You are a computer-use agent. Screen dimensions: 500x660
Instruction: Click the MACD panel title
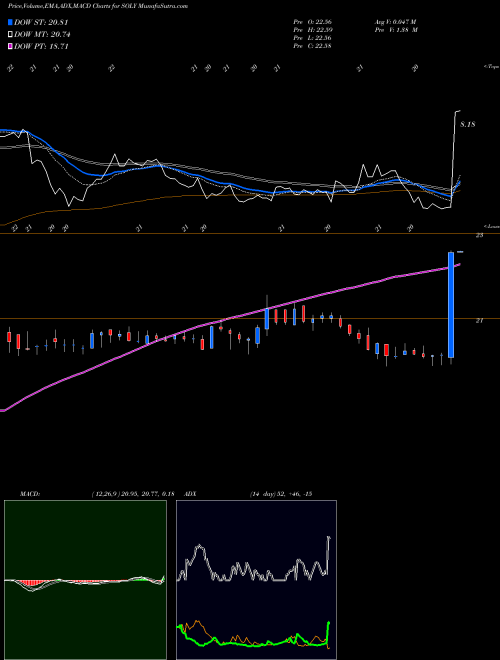[x=30, y=494]
